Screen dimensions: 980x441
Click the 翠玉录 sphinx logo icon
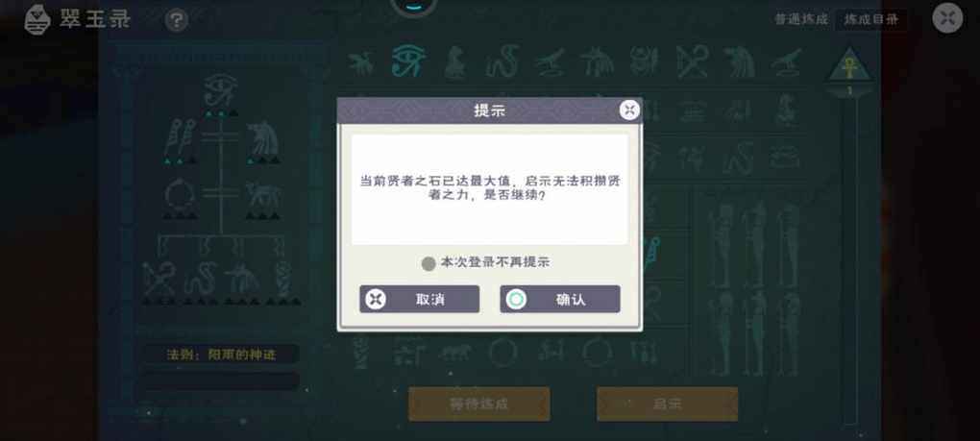coord(37,19)
